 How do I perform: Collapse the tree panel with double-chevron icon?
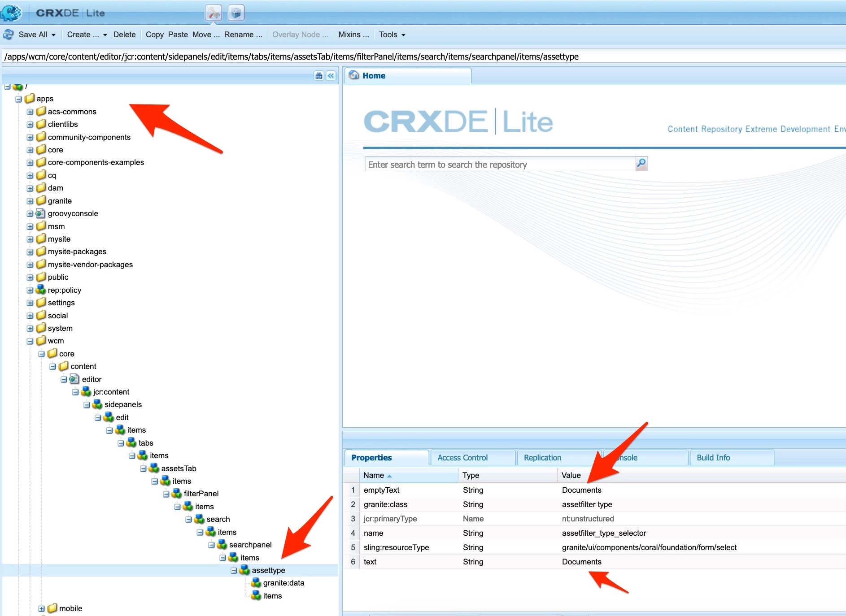[x=331, y=76]
